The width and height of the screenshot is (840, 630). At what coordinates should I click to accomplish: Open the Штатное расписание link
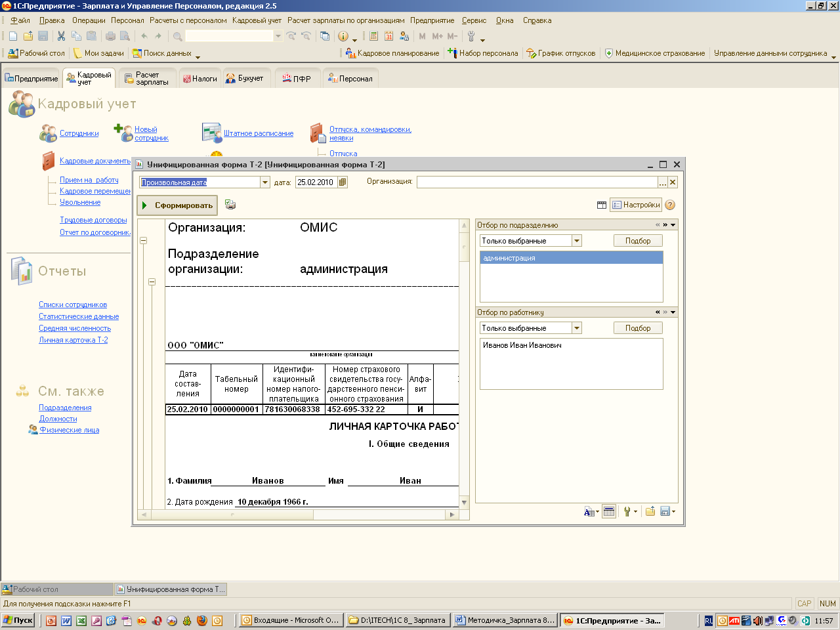pos(259,133)
